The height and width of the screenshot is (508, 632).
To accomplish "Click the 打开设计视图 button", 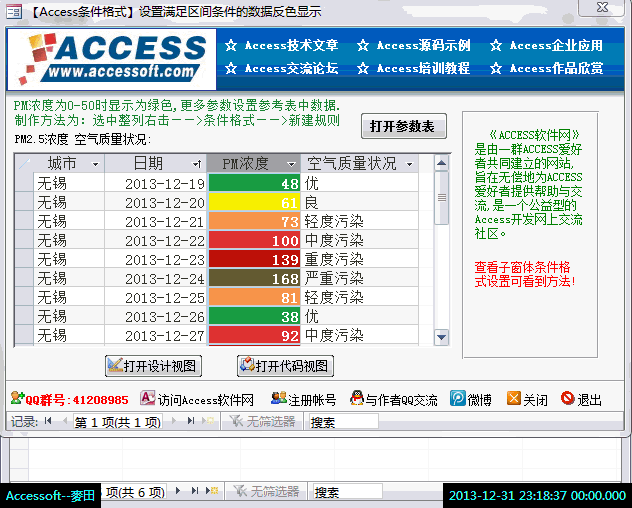I will (x=153, y=366).
